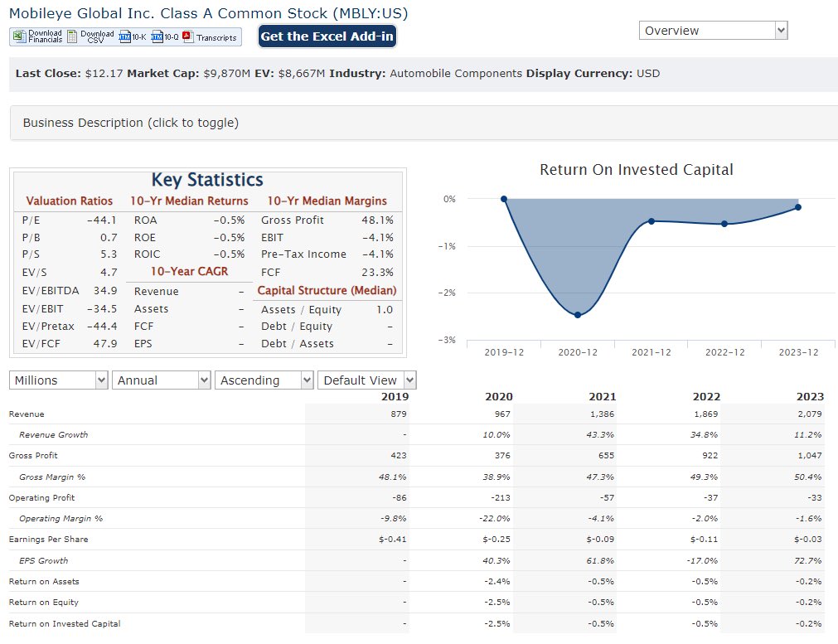Click the Return on Assets row label
This screenshot has height=644, width=838.
coord(44,582)
